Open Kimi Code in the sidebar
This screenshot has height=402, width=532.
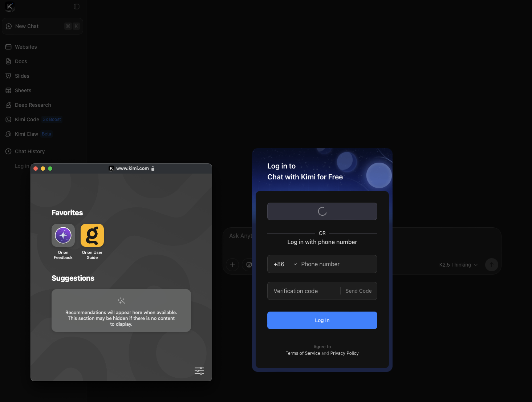click(42, 119)
